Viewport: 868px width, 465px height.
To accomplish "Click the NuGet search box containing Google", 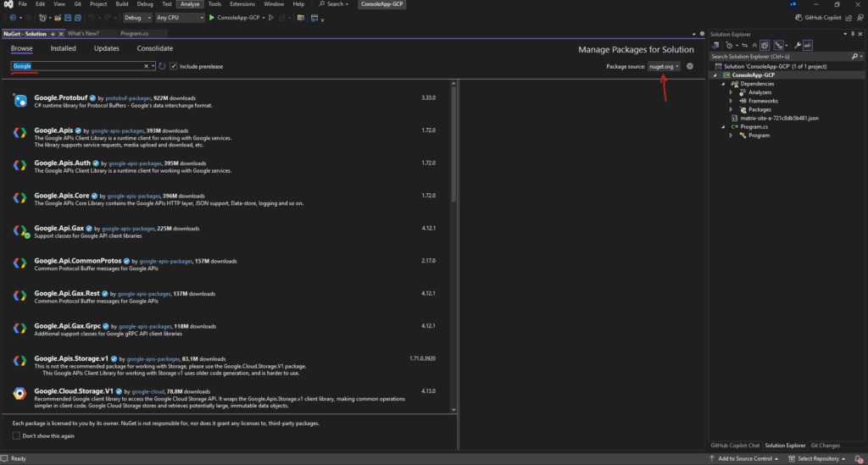I will click(76, 66).
